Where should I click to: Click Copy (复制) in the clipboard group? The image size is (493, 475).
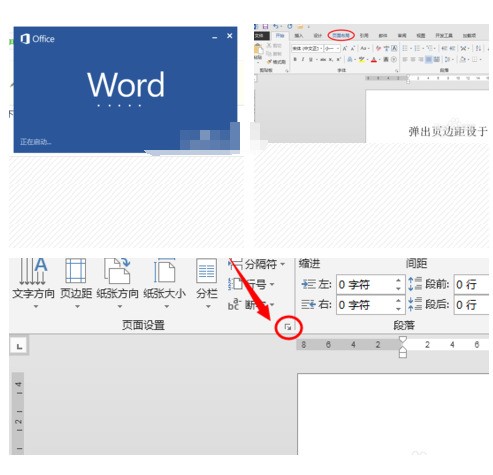[274, 54]
